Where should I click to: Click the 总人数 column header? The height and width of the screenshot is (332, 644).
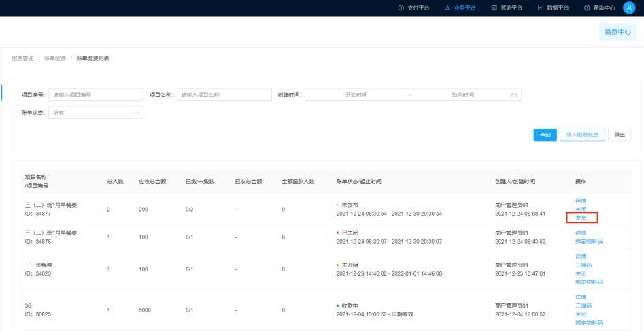point(115,181)
